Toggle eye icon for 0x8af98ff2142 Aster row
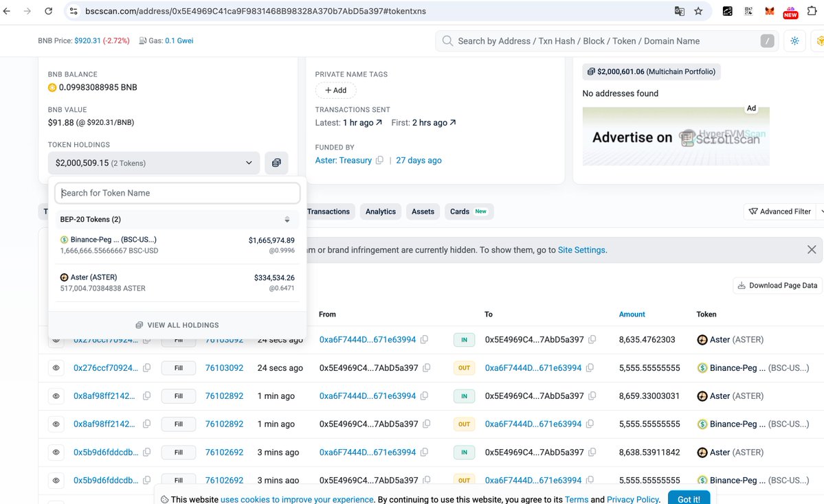The height and width of the screenshot is (504, 824). (x=56, y=396)
